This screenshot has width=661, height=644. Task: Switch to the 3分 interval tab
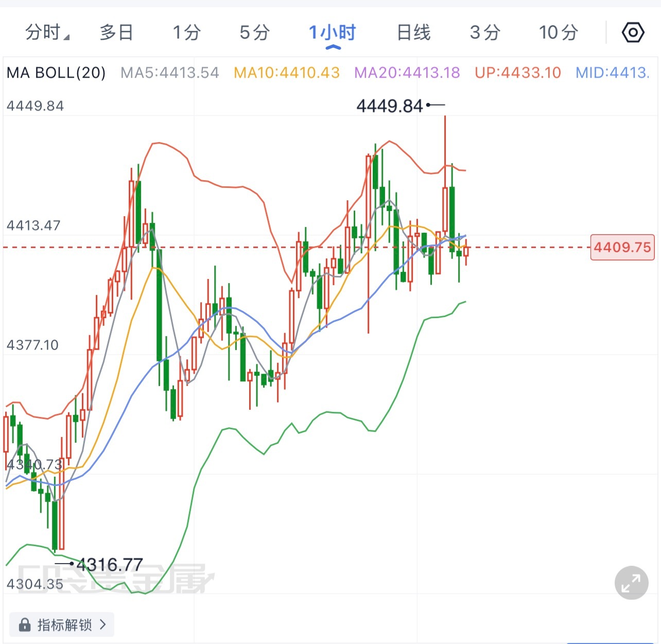tap(485, 32)
